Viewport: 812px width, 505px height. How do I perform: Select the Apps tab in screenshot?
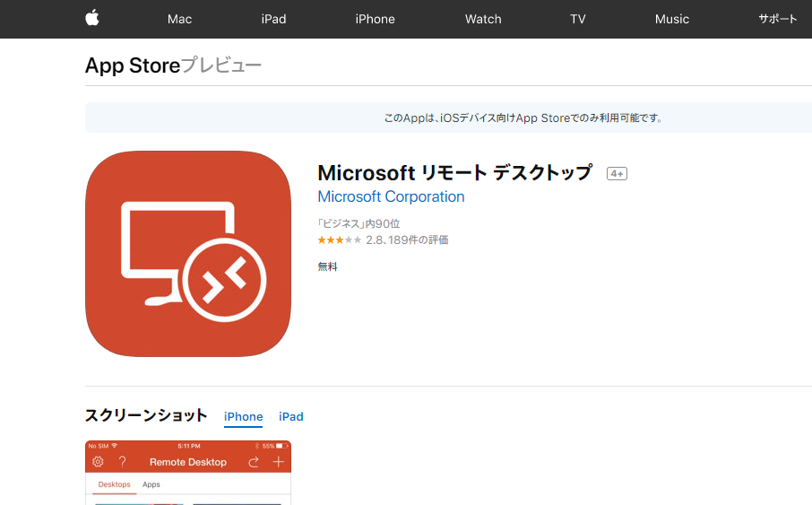[151, 484]
